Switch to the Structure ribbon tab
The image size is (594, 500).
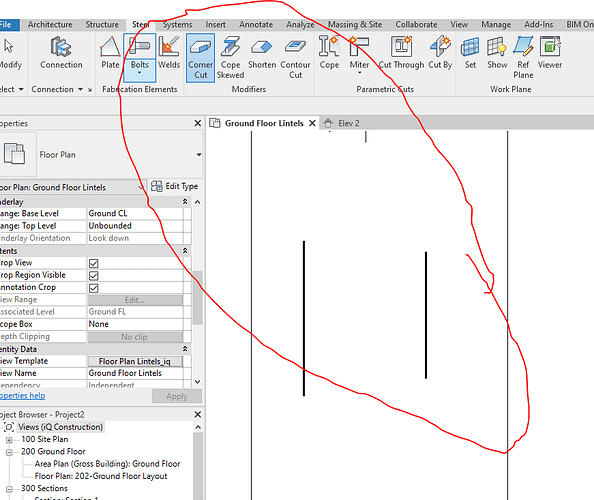(102, 25)
